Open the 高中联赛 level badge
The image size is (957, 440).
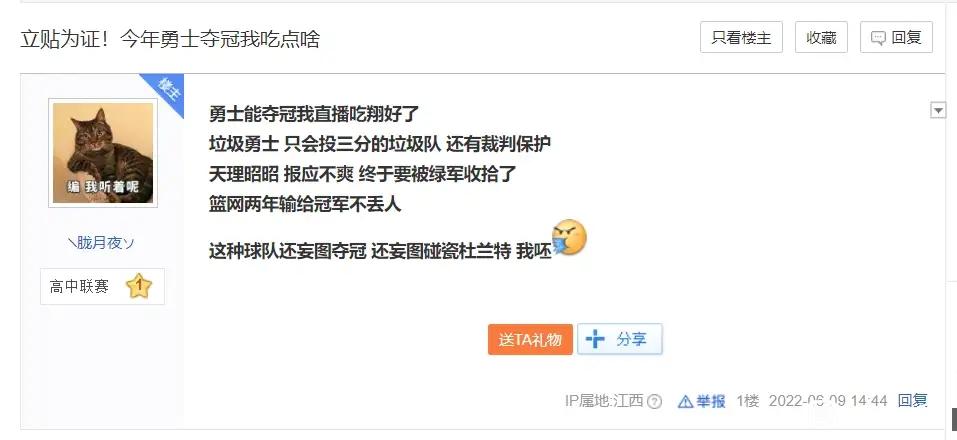103,286
